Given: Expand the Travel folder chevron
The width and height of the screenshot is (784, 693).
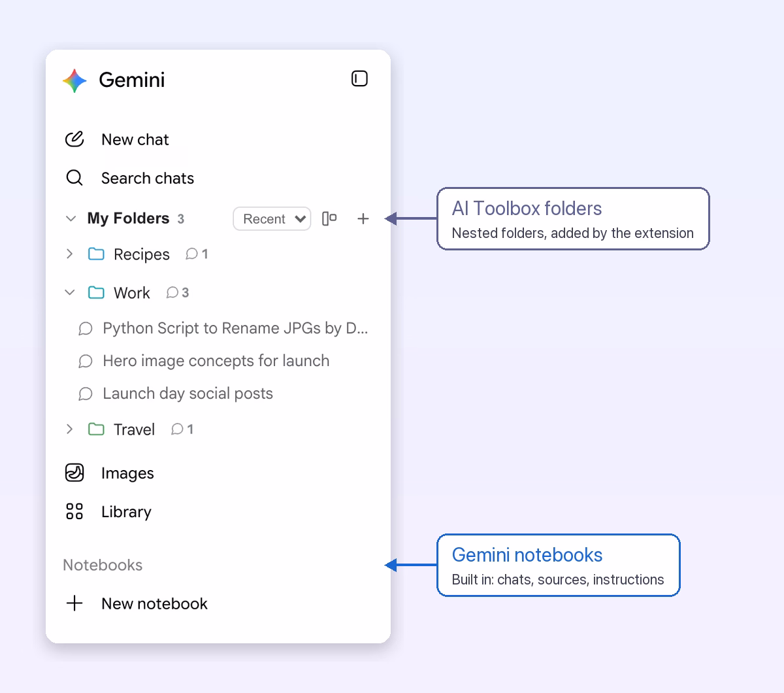Looking at the screenshot, I should pos(69,429).
